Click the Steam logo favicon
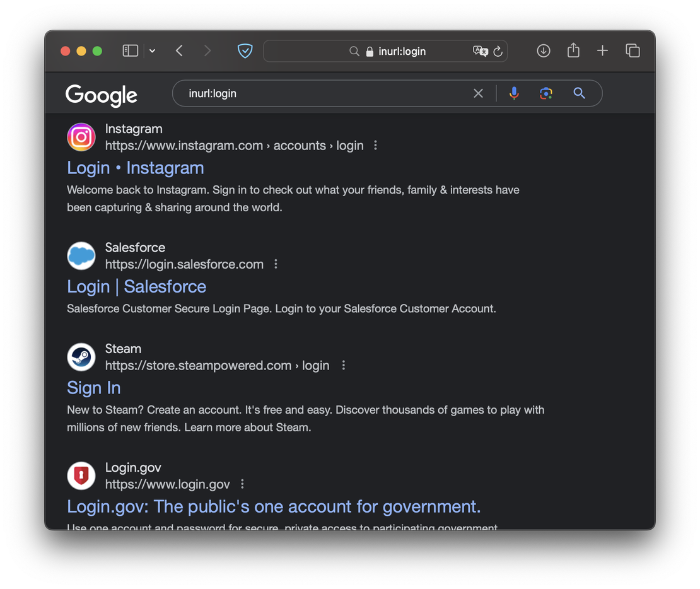The image size is (700, 589). tap(81, 356)
